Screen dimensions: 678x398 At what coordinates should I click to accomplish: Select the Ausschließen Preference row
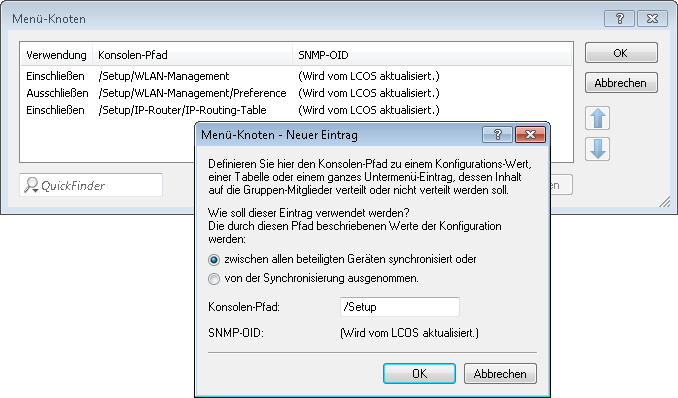pyautogui.click(x=296, y=93)
